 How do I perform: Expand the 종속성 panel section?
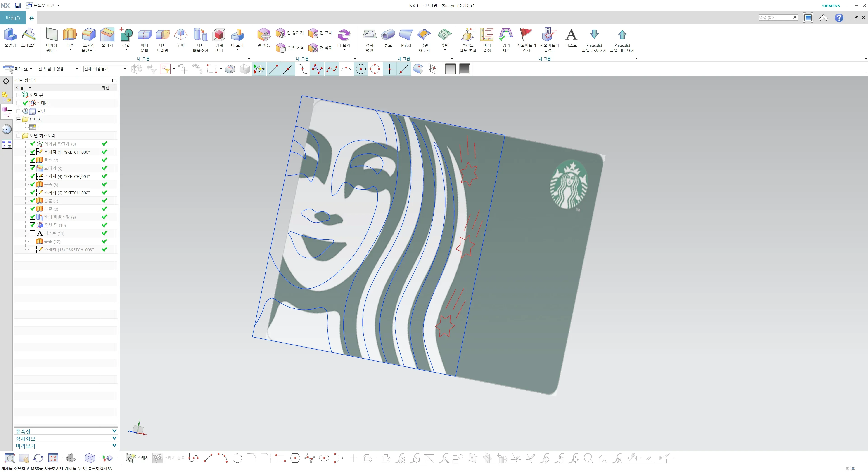pyautogui.click(x=66, y=431)
